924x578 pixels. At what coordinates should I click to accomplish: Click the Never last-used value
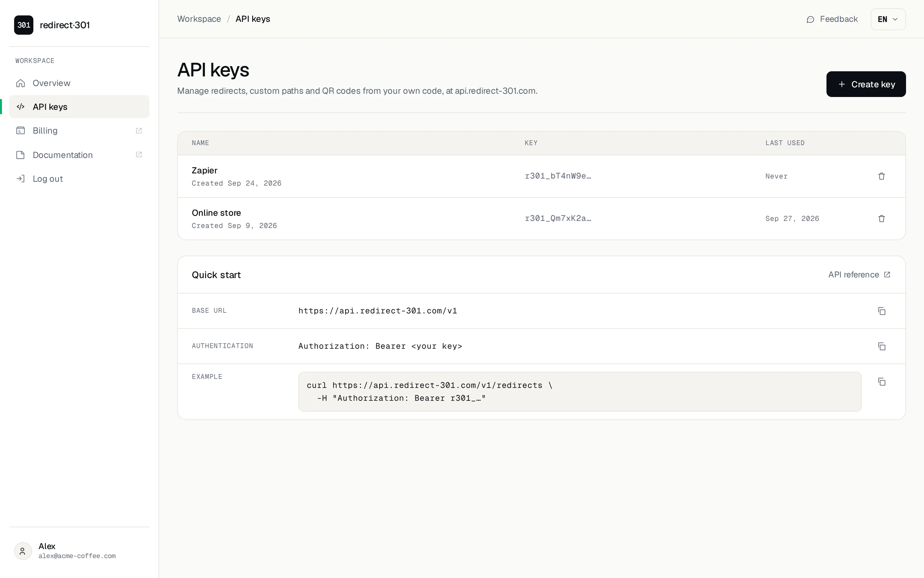[776, 176]
